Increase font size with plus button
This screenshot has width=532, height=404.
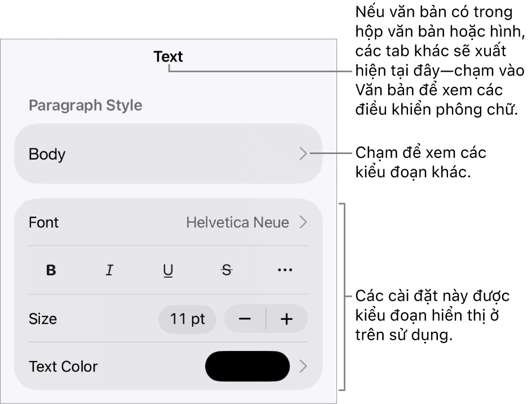(287, 319)
